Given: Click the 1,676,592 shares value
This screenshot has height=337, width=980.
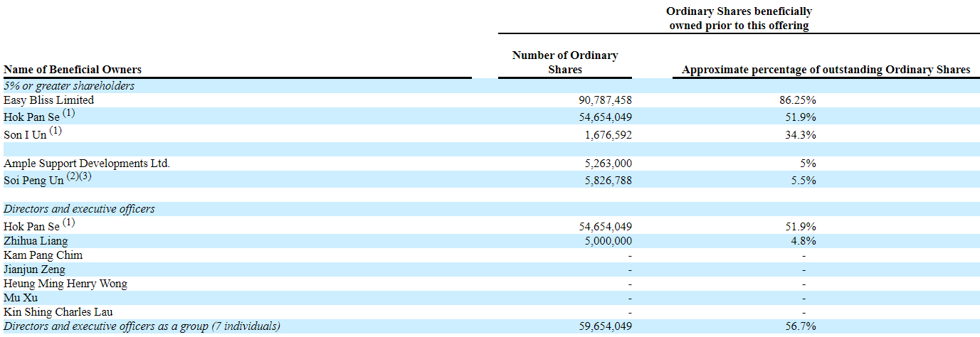Looking at the screenshot, I should pyautogui.click(x=606, y=134).
